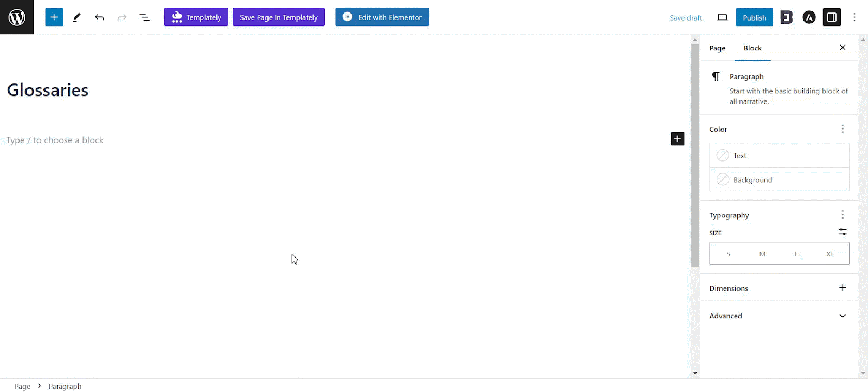Open the Document Overview list view
Viewport: 868px width, 392px height.
coord(144,17)
